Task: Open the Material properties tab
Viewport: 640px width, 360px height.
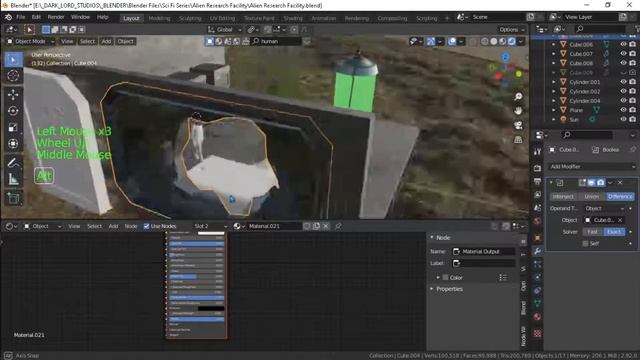Action: (x=537, y=317)
